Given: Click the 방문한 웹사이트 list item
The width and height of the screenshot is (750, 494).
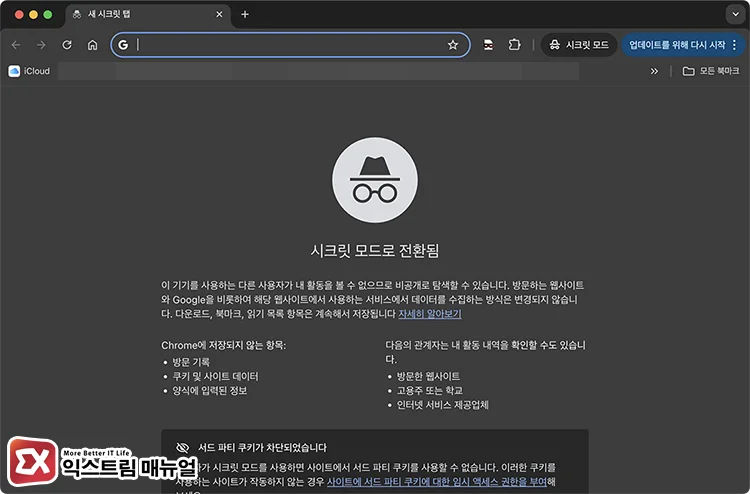Looking at the screenshot, I should 428,376.
